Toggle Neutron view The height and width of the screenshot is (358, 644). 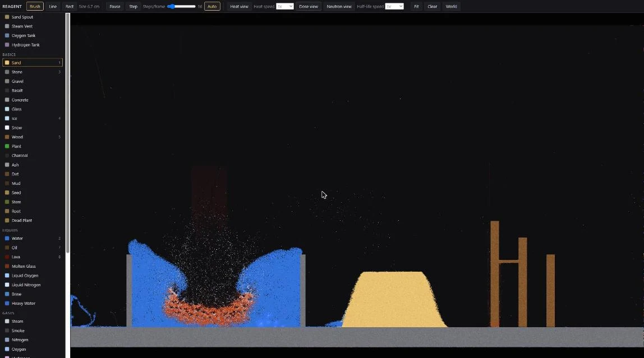[x=339, y=7]
